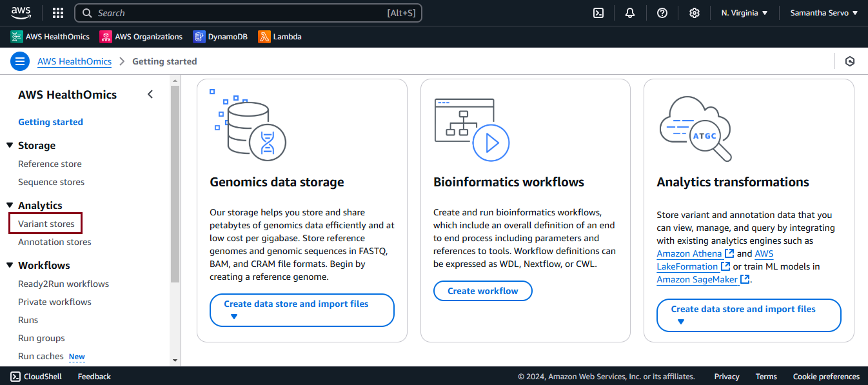Viewport: 868px width, 385px height.
Task: Open the N. Virginia region dropdown
Action: click(744, 13)
